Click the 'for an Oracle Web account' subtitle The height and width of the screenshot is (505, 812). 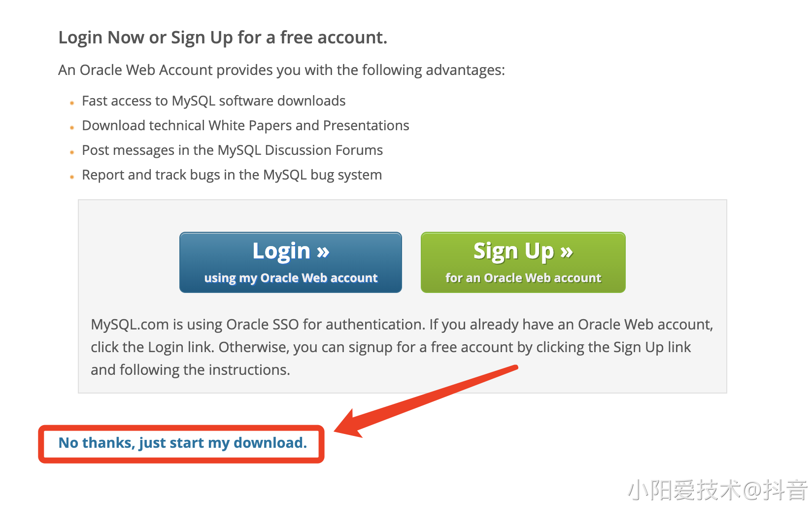point(523,278)
